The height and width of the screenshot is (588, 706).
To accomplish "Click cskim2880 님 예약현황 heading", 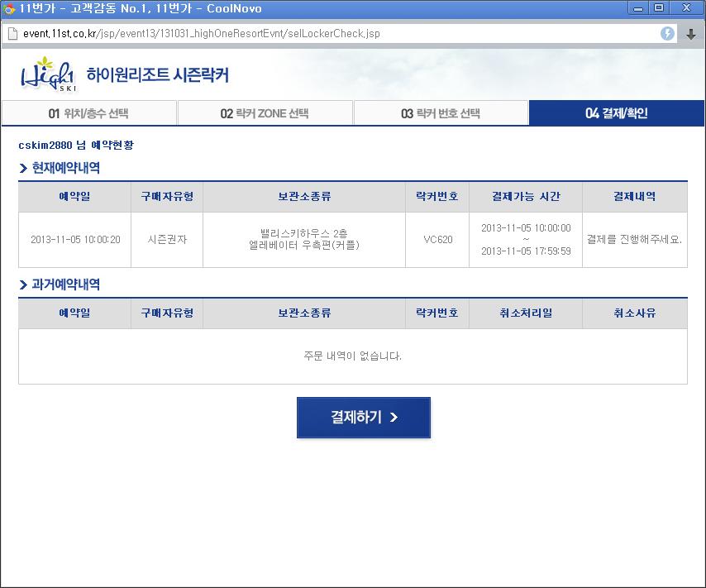I will pyautogui.click(x=76, y=145).
